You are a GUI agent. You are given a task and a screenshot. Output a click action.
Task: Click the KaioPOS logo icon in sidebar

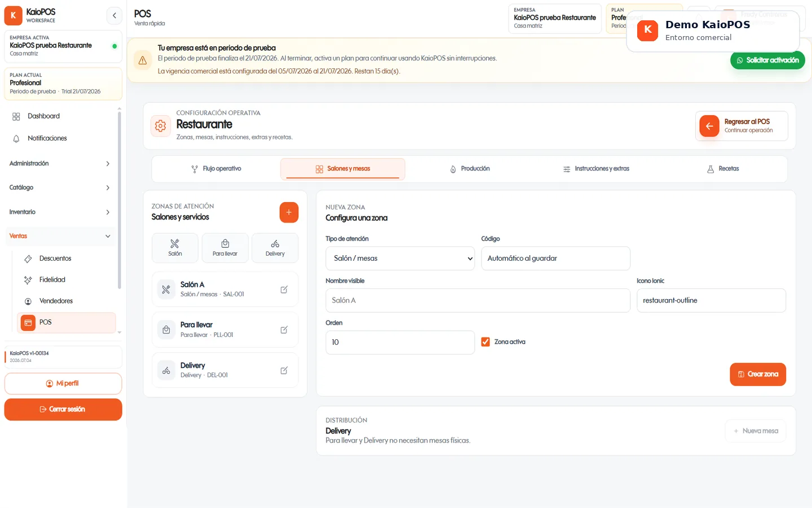(x=13, y=16)
